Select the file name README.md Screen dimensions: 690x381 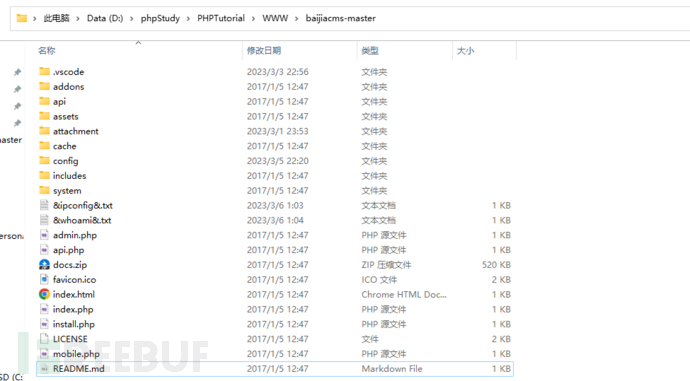coord(79,369)
